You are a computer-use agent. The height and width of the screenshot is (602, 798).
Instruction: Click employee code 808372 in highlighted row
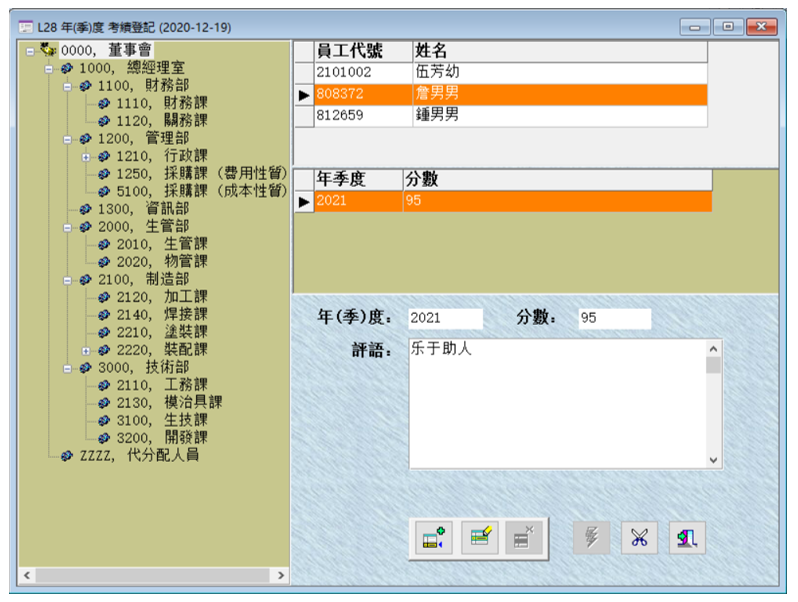[x=363, y=94]
